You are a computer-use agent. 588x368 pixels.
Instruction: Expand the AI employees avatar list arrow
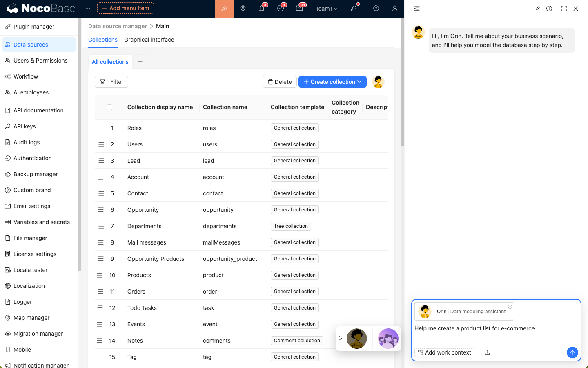click(x=341, y=338)
